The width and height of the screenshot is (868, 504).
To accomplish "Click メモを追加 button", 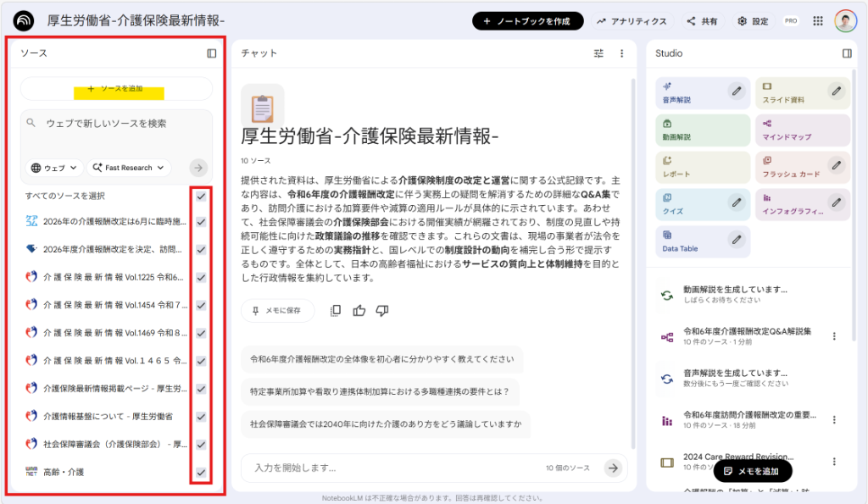I will 753,471.
